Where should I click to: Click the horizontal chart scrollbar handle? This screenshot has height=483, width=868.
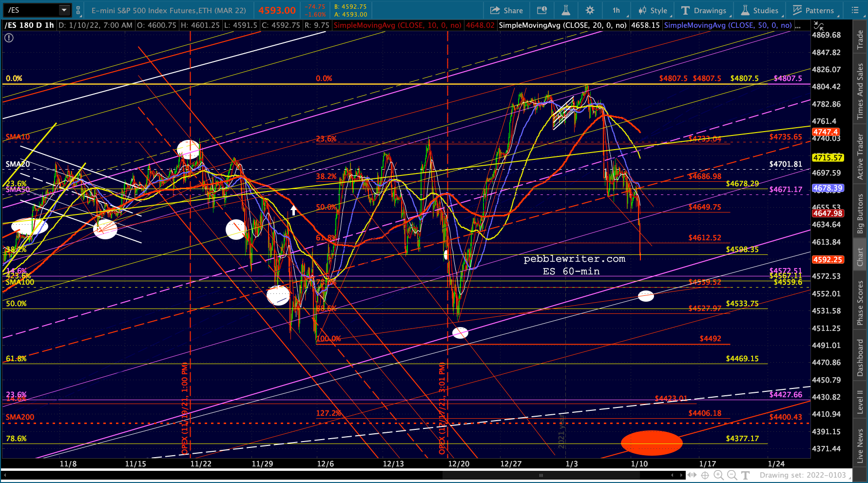(540, 475)
